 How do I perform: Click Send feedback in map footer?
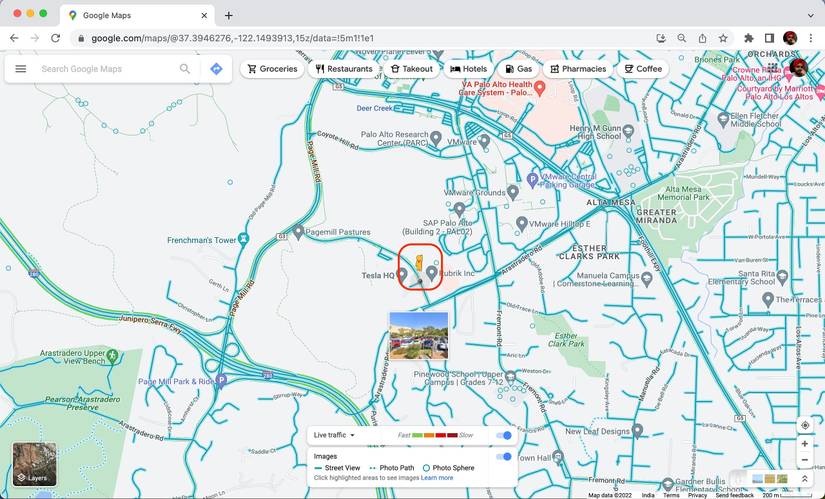point(735,495)
